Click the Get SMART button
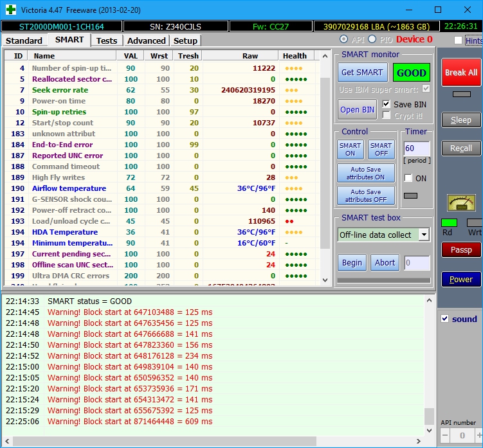483x448 pixels. [x=362, y=73]
